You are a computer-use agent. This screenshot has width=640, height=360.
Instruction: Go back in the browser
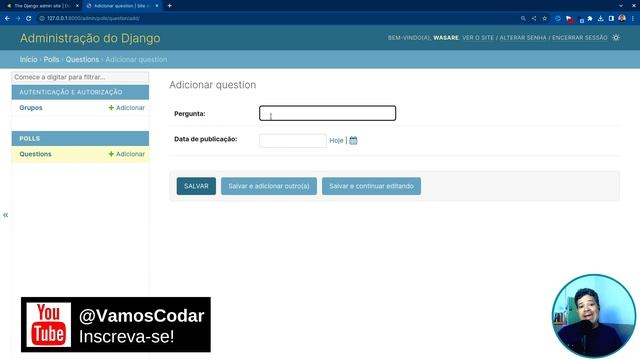[x=7, y=18]
